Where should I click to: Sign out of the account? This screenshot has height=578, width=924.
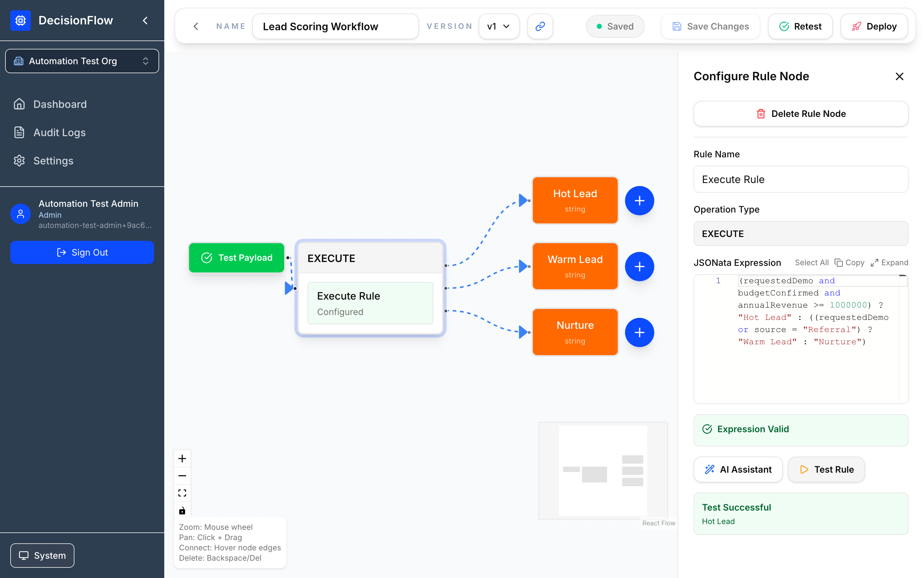click(82, 252)
